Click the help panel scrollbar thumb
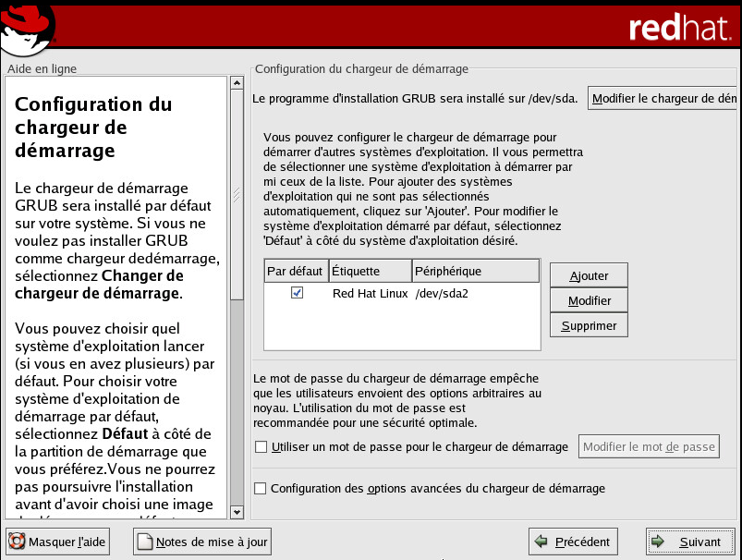Viewport: 742px width, 560px height. (237, 195)
